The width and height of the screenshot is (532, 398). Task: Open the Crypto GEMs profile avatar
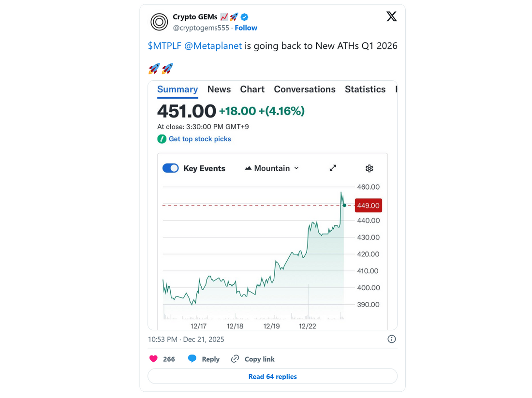[x=160, y=21]
